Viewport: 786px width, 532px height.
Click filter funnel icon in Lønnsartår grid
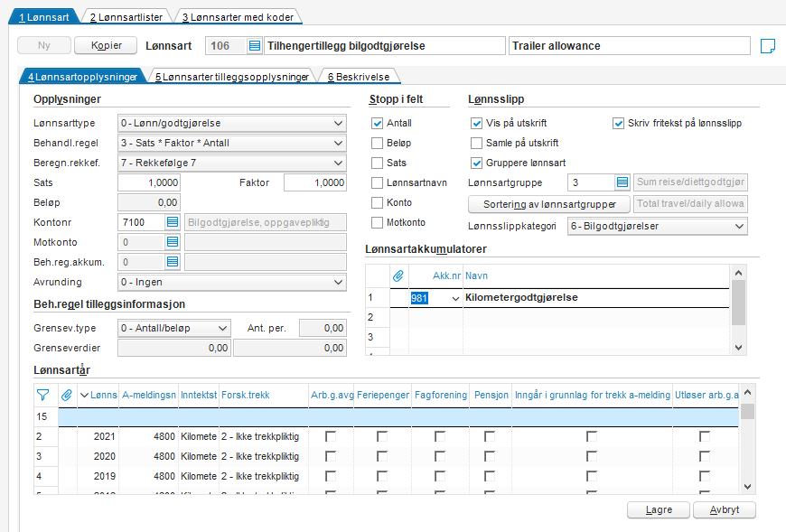click(x=43, y=396)
